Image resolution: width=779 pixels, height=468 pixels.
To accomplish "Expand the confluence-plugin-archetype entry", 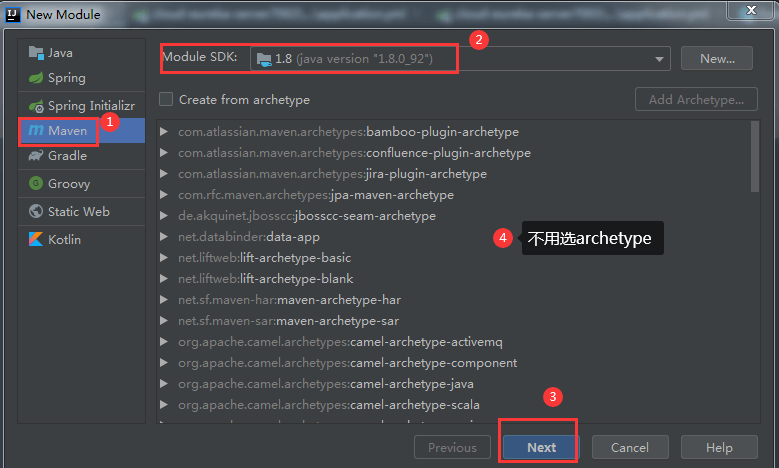I will 163,153.
